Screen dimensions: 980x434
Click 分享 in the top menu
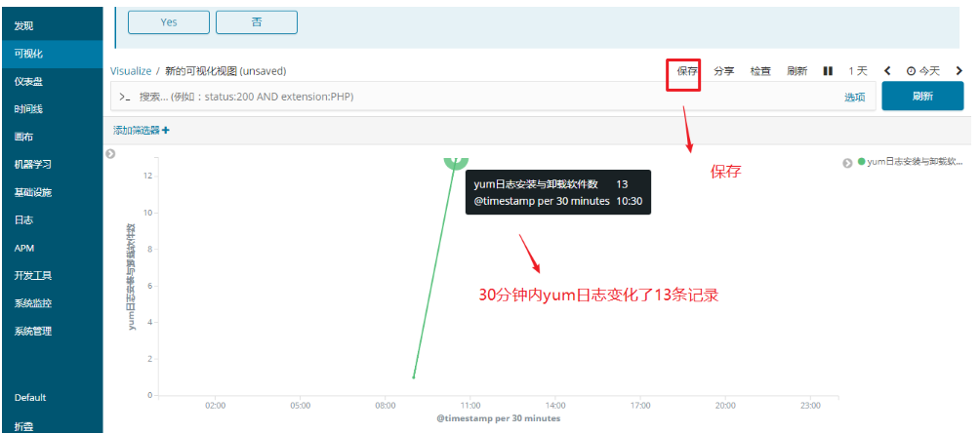723,71
